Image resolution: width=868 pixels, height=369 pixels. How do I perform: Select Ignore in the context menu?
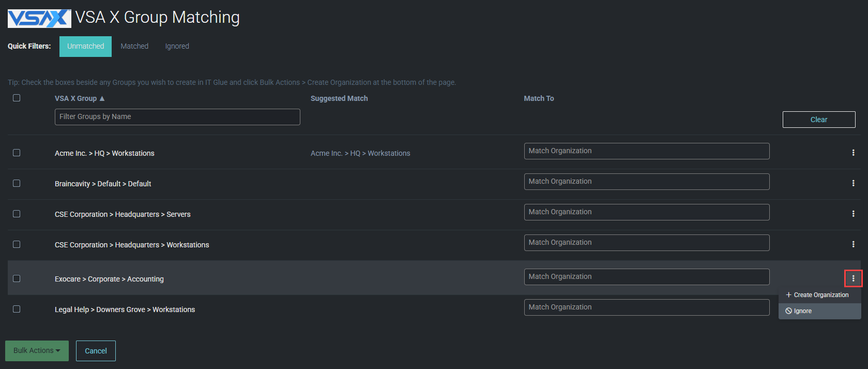pos(802,311)
